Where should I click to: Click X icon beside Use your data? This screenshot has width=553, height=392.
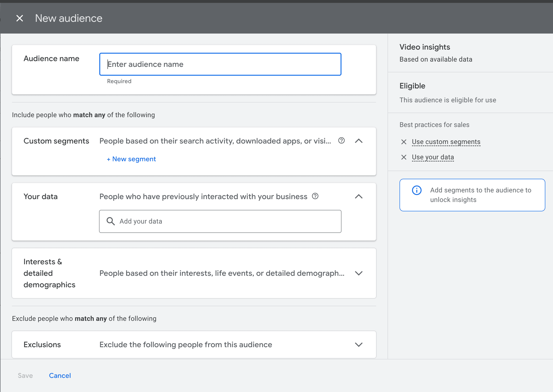[404, 157]
